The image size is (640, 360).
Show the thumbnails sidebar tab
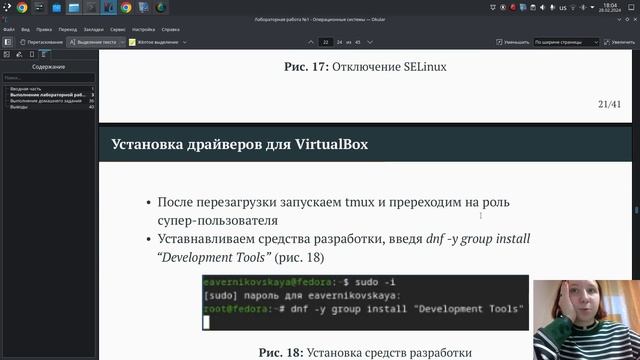coord(7,54)
